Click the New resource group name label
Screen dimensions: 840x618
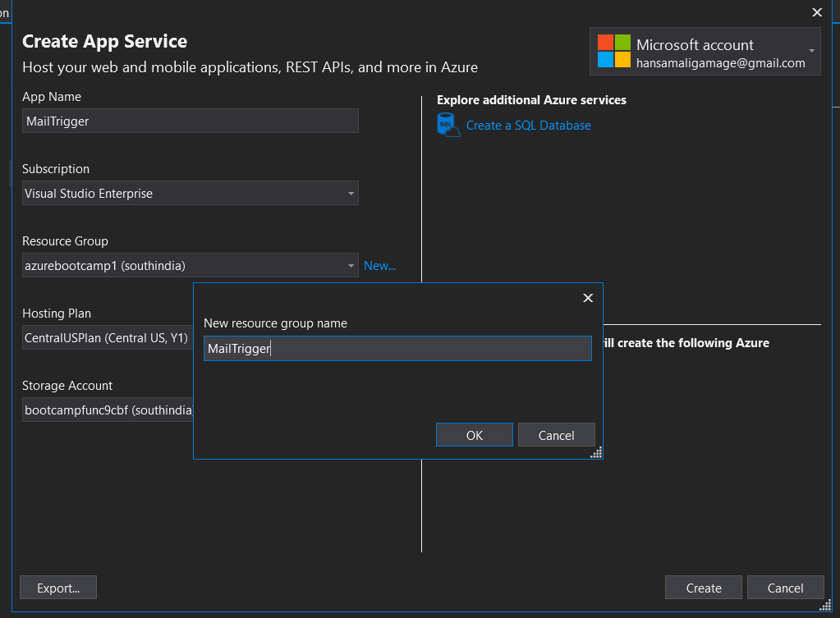coord(275,323)
